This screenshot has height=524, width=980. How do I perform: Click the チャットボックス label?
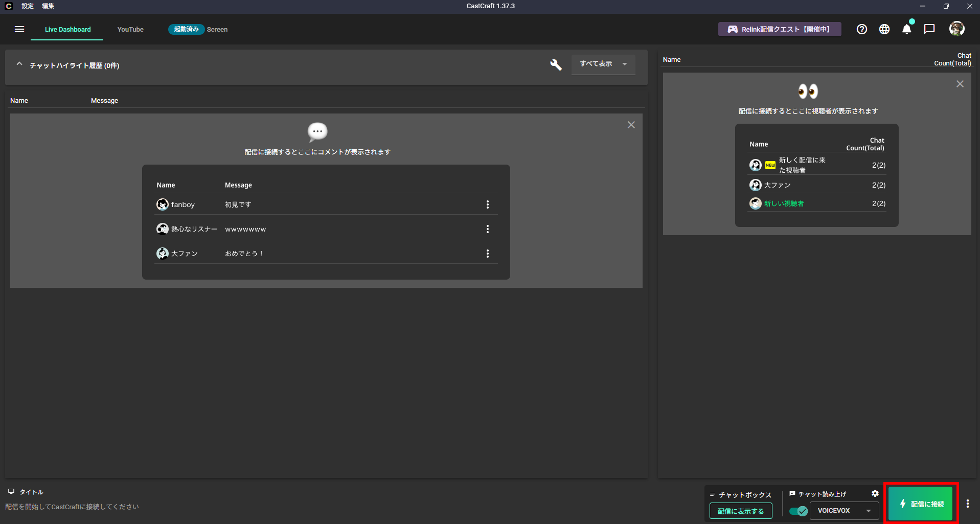(x=745, y=495)
